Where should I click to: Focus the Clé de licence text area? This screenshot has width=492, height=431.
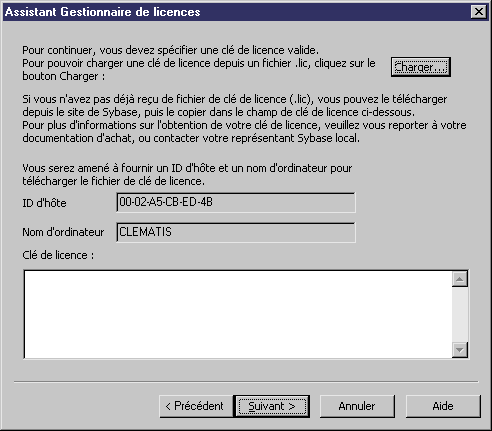(x=238, y=314)
